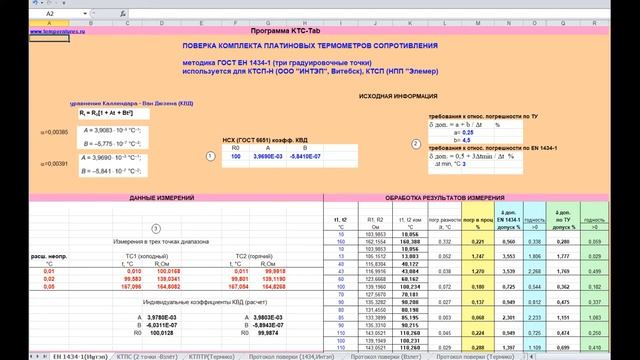Select column A header

[x=49, y=23]
